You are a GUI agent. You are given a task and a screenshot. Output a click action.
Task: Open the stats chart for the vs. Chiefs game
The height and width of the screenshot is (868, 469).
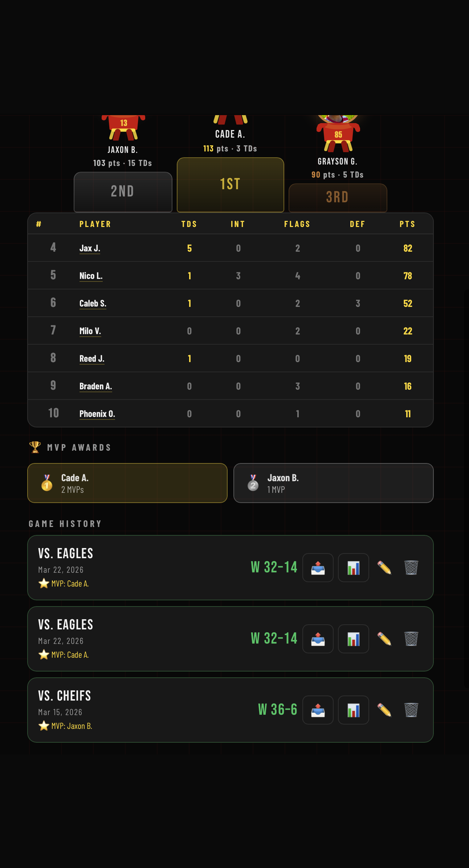(x=353, y=710)
